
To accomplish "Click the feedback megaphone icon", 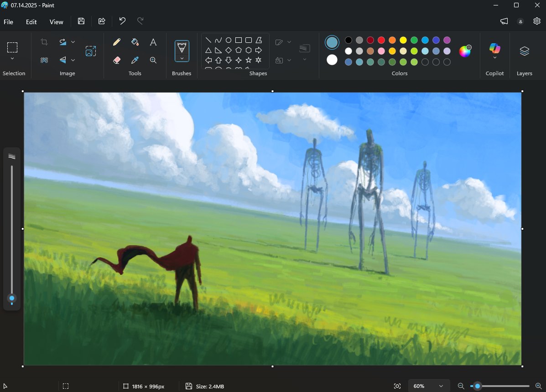I will (x=504, y=21).
